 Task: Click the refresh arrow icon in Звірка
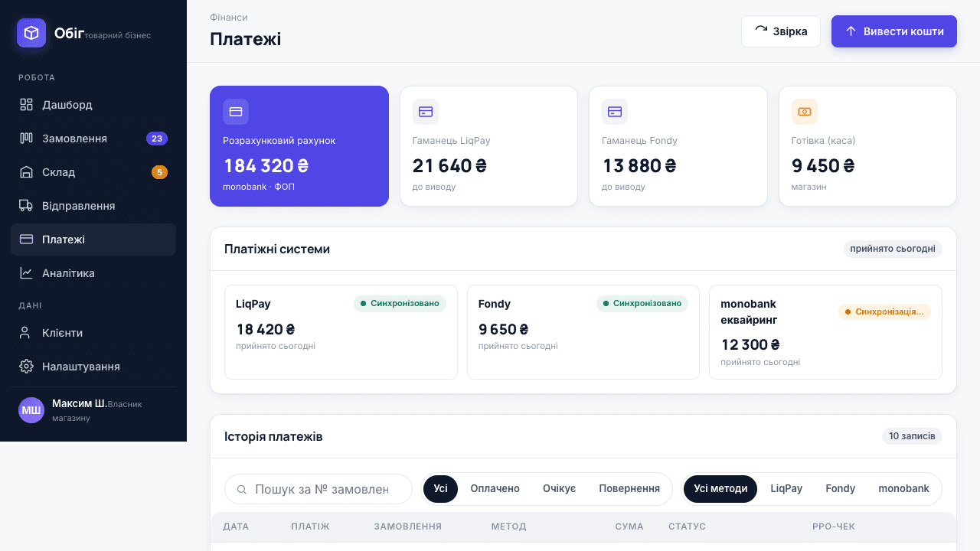point(761,31)
